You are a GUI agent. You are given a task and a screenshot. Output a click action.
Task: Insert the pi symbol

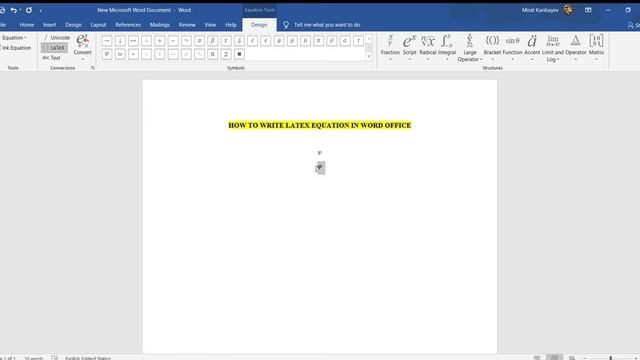coord(318,41)
